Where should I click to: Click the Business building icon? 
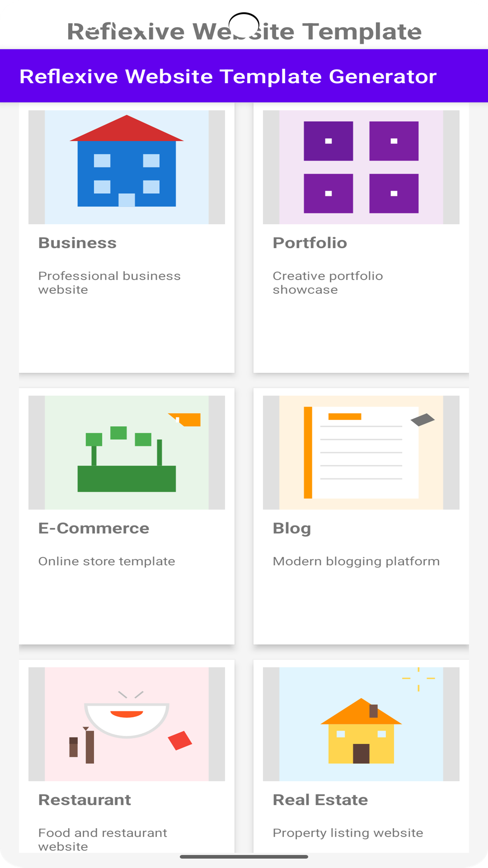click(127, 163)
